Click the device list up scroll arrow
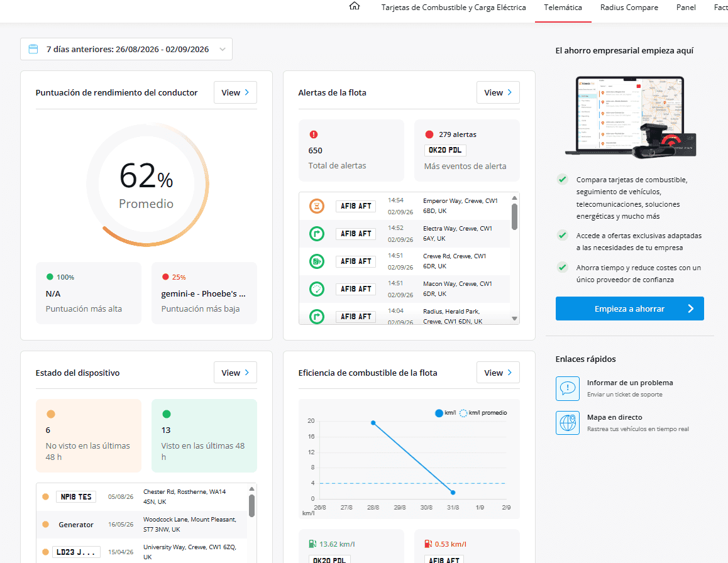The image size is (728, 563). tap(251, 489)
